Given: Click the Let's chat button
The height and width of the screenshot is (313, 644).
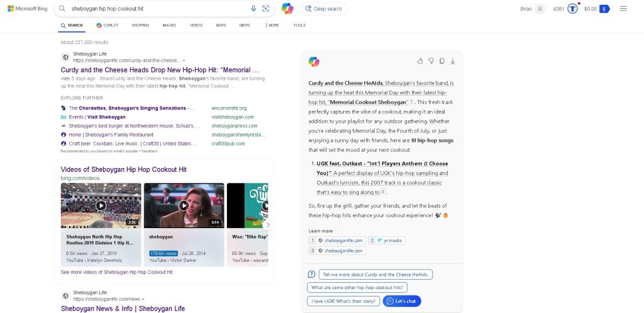Looking at the screenshot, I should [402, 301].
